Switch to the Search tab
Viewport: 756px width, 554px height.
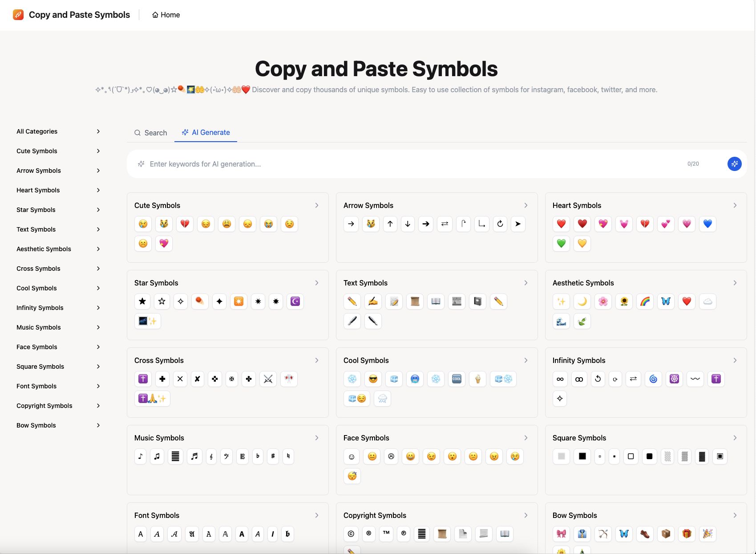click(151, 133)
